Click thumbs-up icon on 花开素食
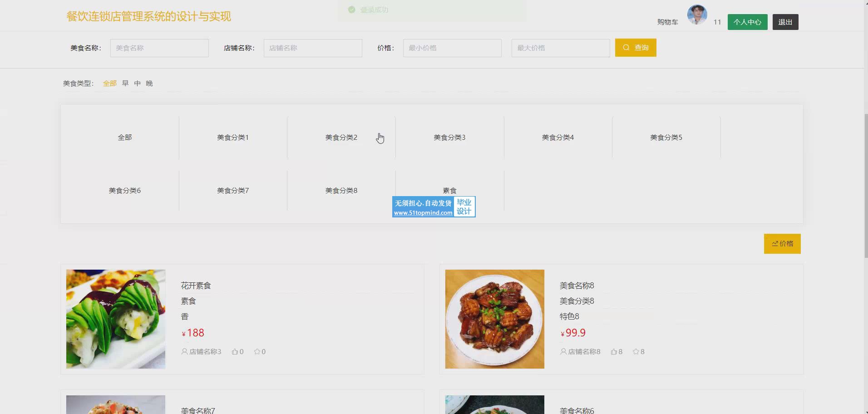Viewport: 868px width, 414px height. click(x=235, y=352)
